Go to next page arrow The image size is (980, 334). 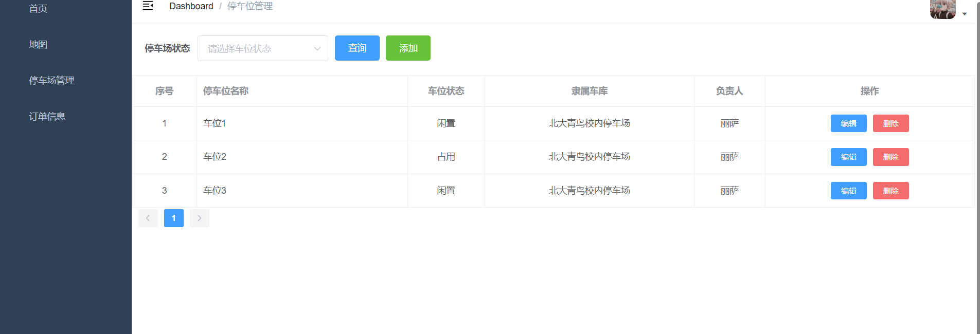200,218
